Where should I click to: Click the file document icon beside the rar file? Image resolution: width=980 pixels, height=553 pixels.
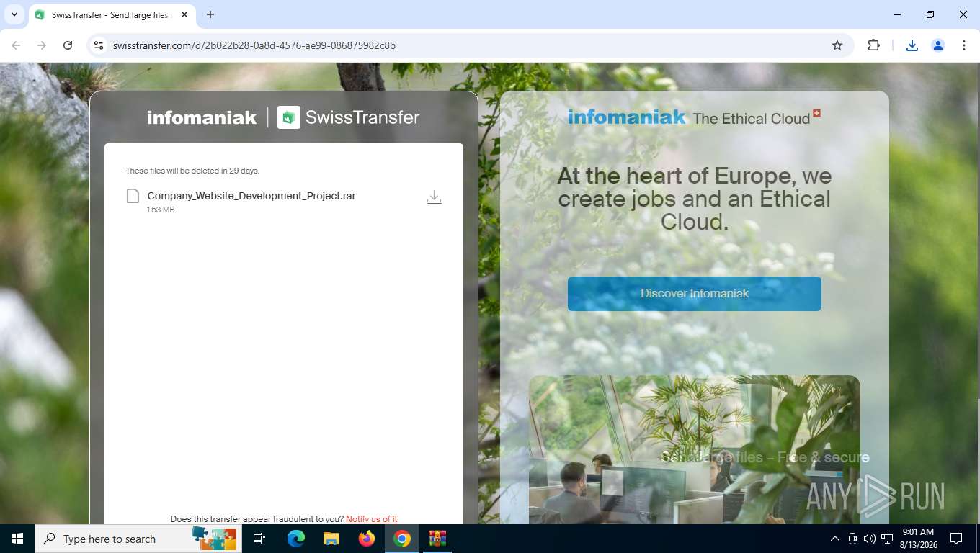coord(133,196)
